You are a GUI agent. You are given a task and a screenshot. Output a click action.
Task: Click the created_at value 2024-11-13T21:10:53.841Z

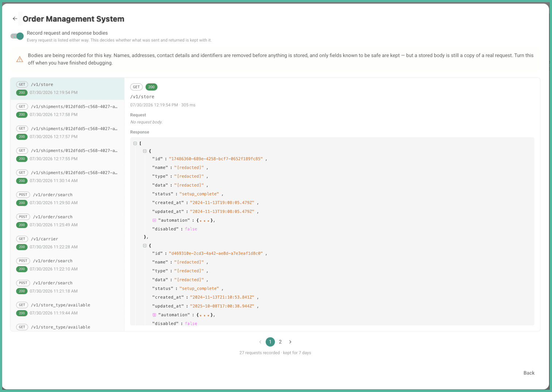tap(222, 297)
